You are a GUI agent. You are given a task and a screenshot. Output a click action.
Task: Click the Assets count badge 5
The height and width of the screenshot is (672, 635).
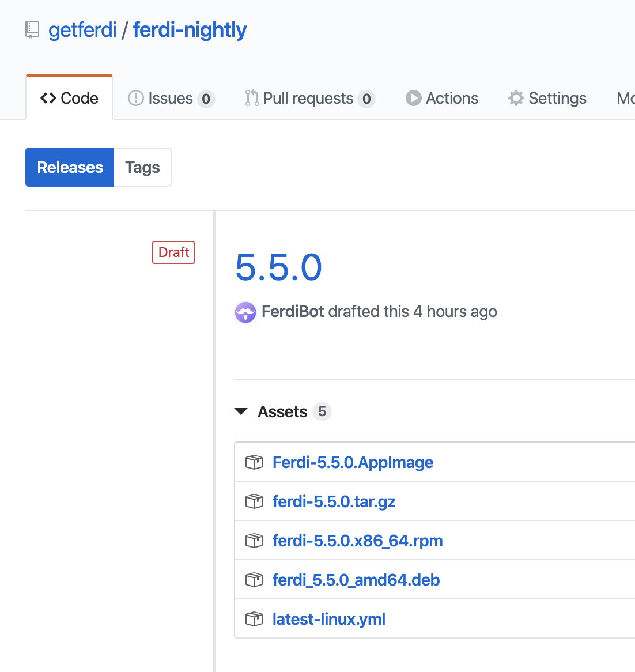pyautogui.click(x=322, y=411)
